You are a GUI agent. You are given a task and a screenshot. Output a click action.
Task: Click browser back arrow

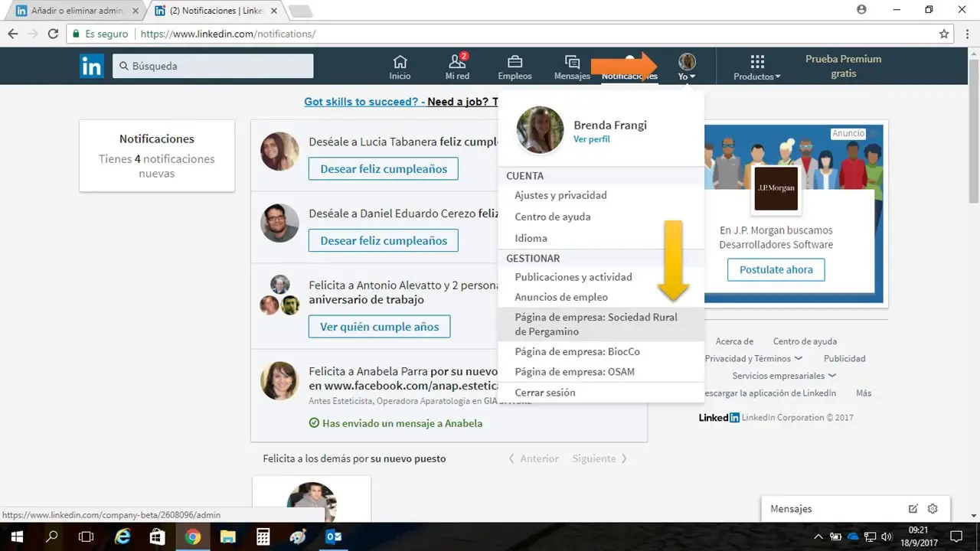click(x=12, y=34)
